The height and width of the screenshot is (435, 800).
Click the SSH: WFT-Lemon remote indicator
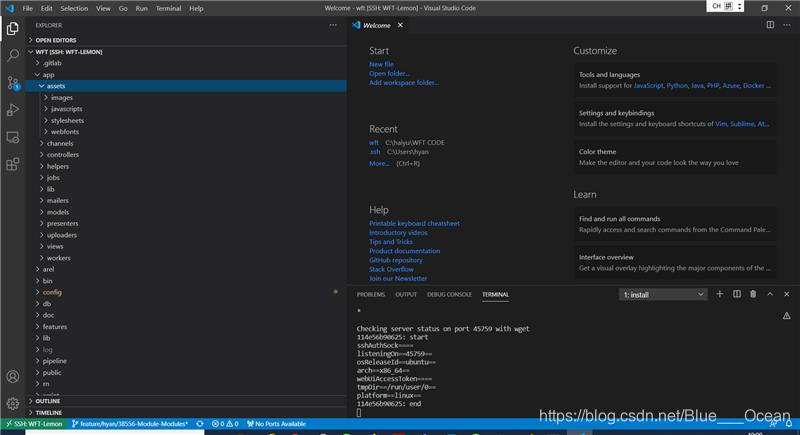(34, 424)
